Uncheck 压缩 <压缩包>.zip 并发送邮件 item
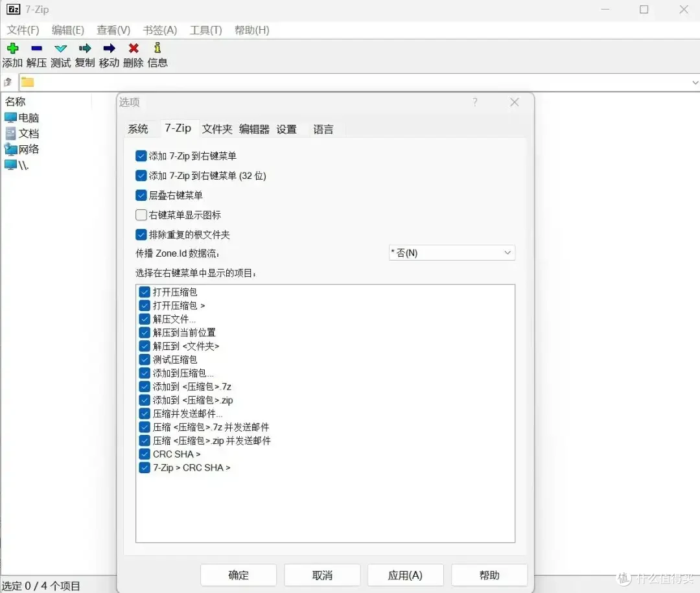This screenshot has height=593, width=700. point(144,441)
